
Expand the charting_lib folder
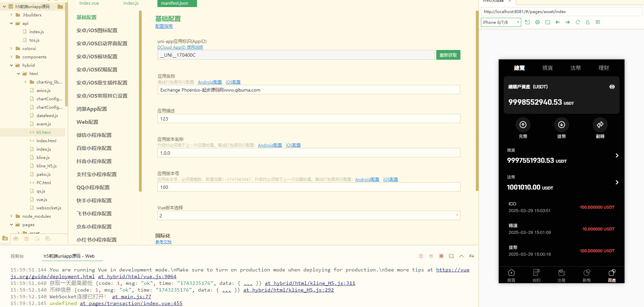pyautogui.click(x=25, y=82)
